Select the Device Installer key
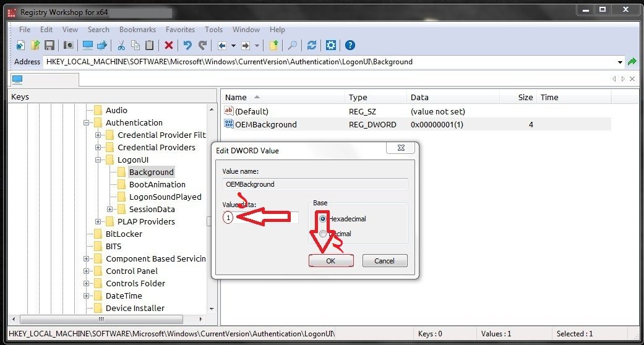Screen dimensions: 644x345 point(135,308)
